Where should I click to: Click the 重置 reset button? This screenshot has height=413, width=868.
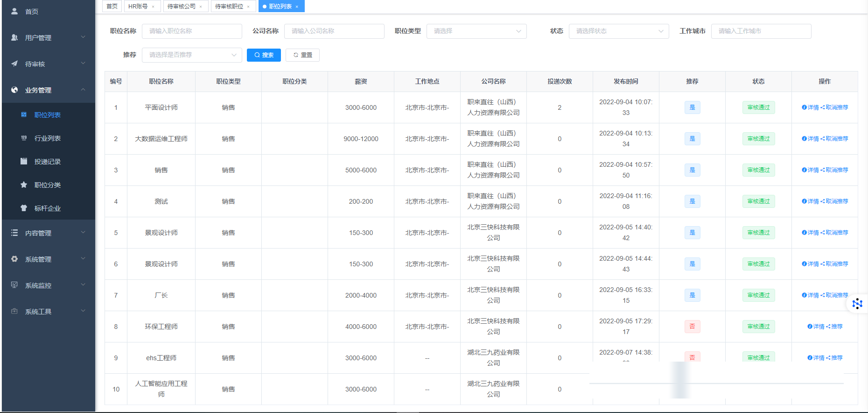[302, 55]
